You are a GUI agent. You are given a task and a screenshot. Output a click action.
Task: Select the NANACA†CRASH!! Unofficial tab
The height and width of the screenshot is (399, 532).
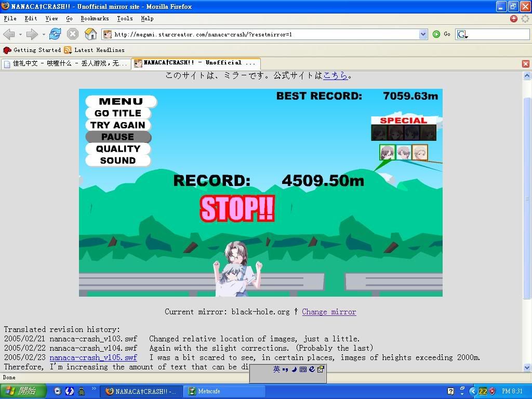point(196,63)
